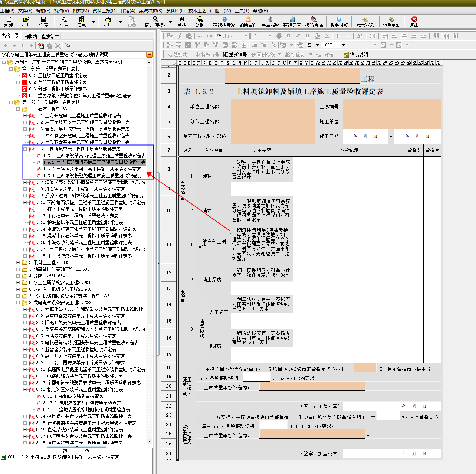This screenshot has height=474, width=476.
Task: Collapse 第一部分 质量评定通用表格 node
Action: 11,69
